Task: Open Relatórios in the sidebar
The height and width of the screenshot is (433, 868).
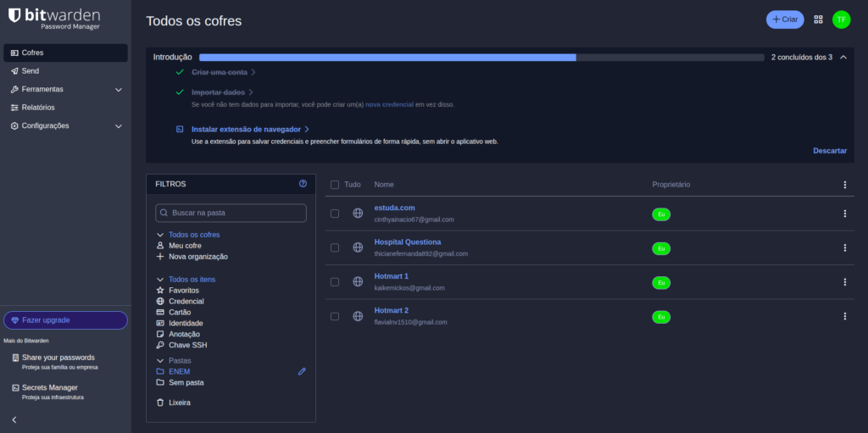Action: click(65, 108)
